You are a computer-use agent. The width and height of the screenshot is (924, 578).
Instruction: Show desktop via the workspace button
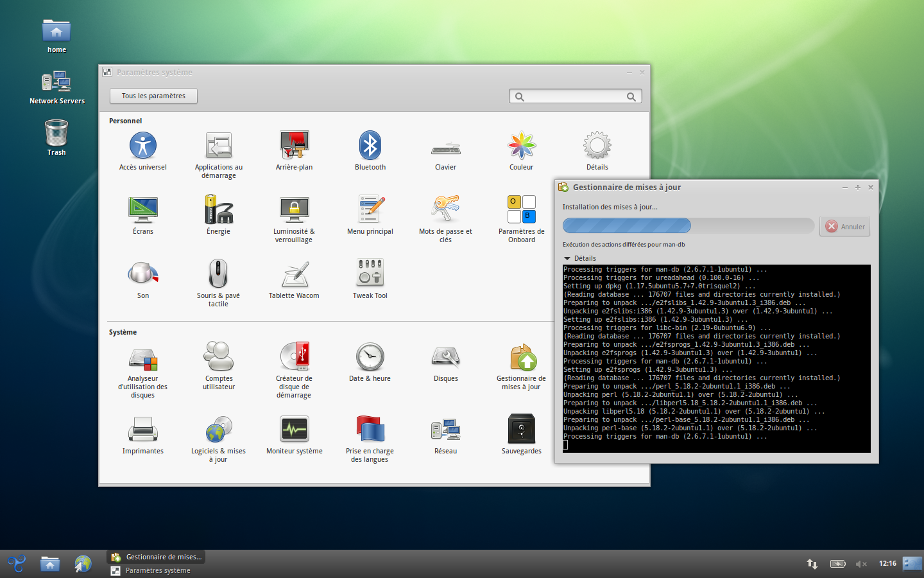912,564
